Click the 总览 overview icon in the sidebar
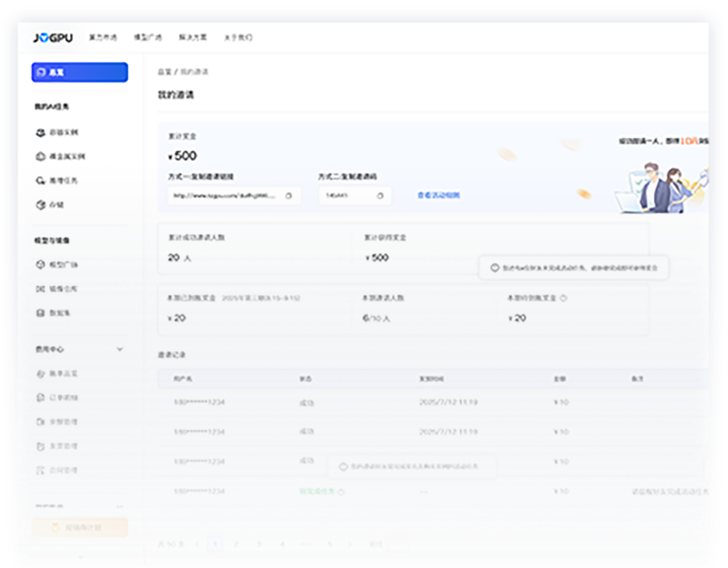The image size is (728, 568). pyautogui.click(x=42, y=72)
